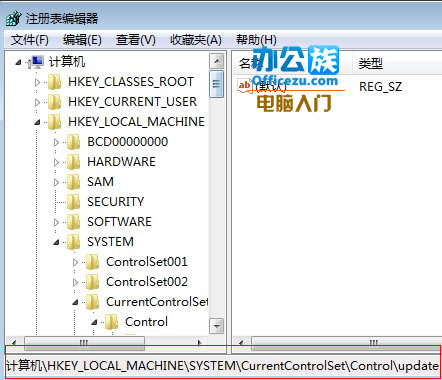Click status bar registry path text

223,366
